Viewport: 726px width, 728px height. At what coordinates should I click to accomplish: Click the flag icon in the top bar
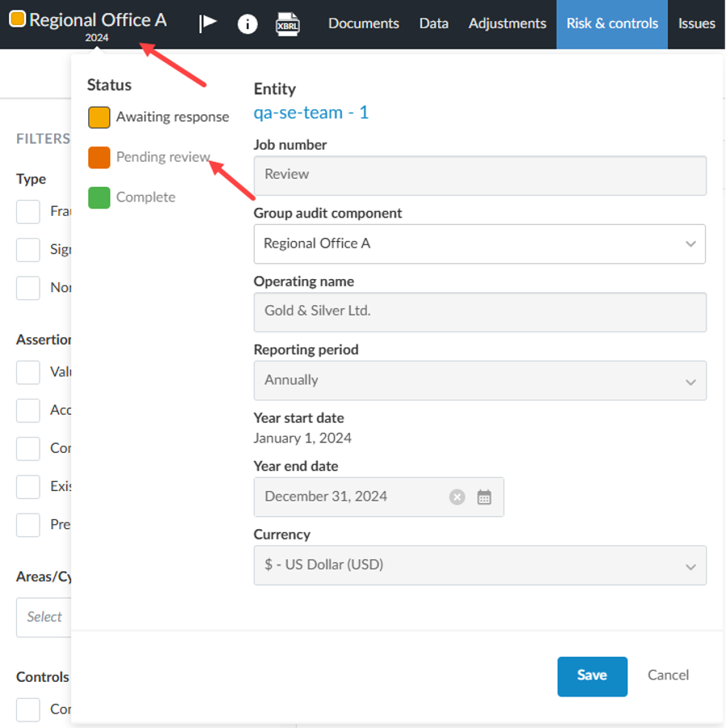point(208,23)
